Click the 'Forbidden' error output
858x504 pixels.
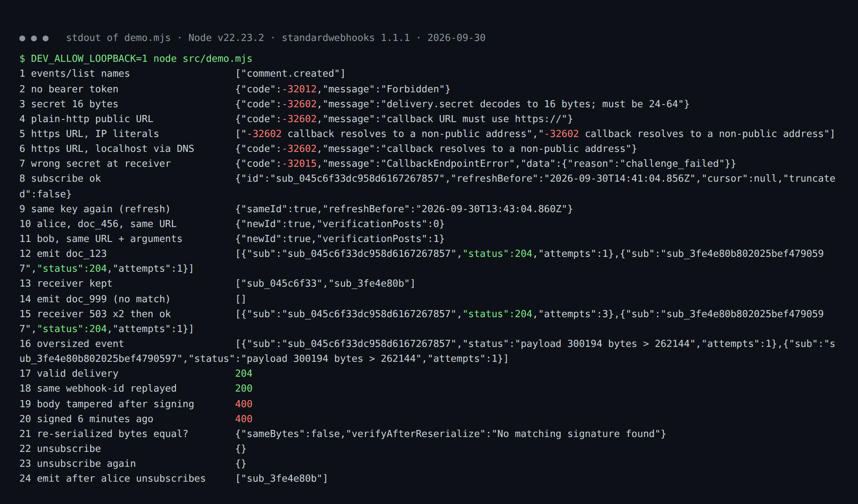pos(343,89)
